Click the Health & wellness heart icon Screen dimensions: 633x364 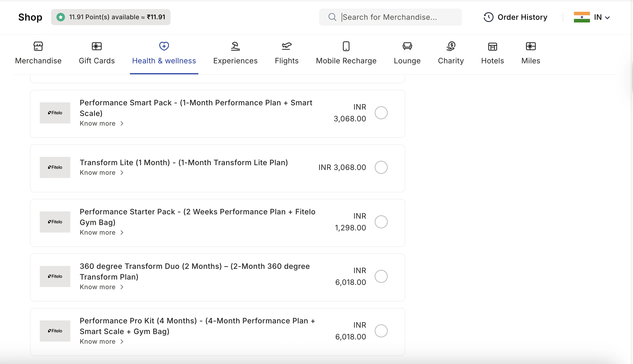(x=164, y=46)
